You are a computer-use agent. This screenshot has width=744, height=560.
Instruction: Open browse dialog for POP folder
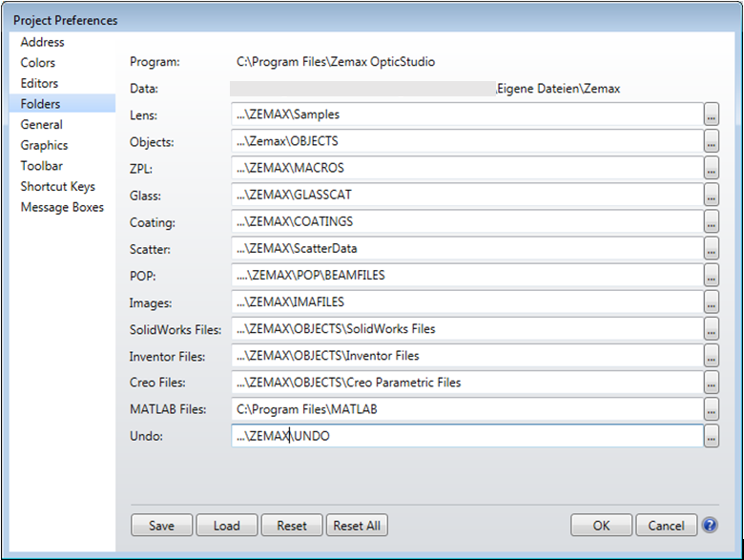tap(712, 276)
